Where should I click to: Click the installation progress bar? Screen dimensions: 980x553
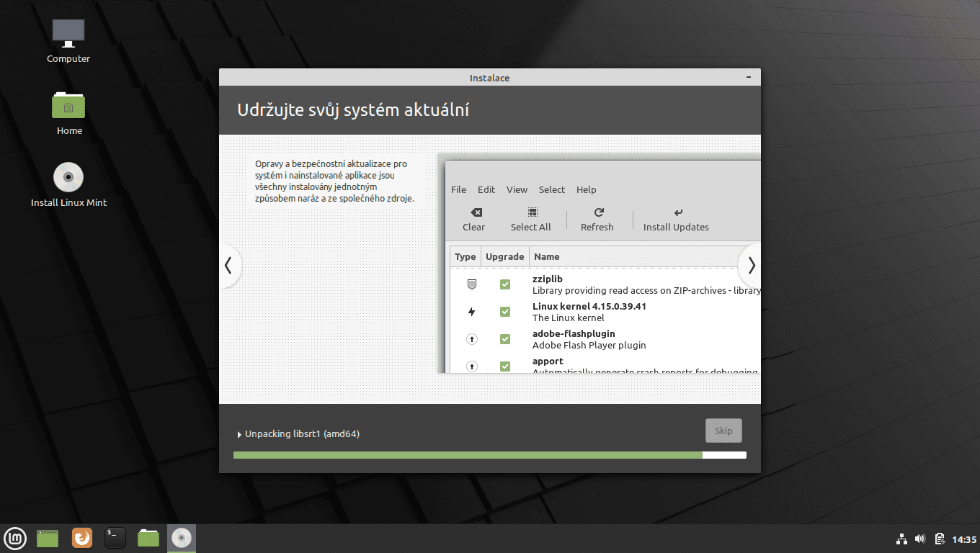pyautogui.click(x=489, y=454)
